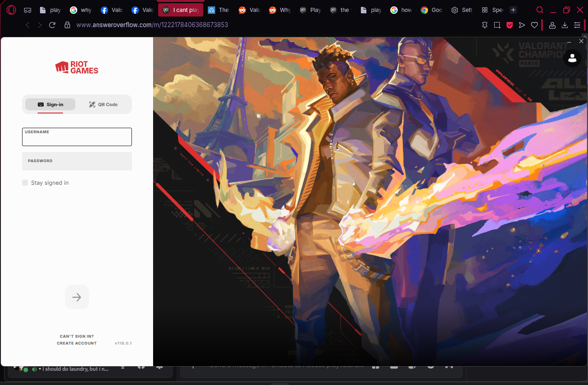
Task: Focus the Password input field
Action: [x=77, y=161]
